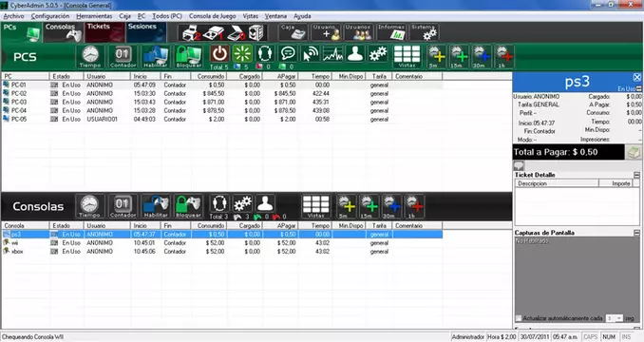The image size is (644, 342).
Task: Switch to the Tickets tab
Action: click(x=104, y=32)
